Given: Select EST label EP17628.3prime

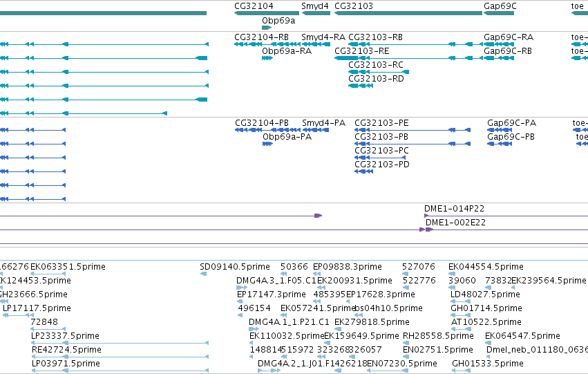Looking at the screenshot, I should coord(381,294).
